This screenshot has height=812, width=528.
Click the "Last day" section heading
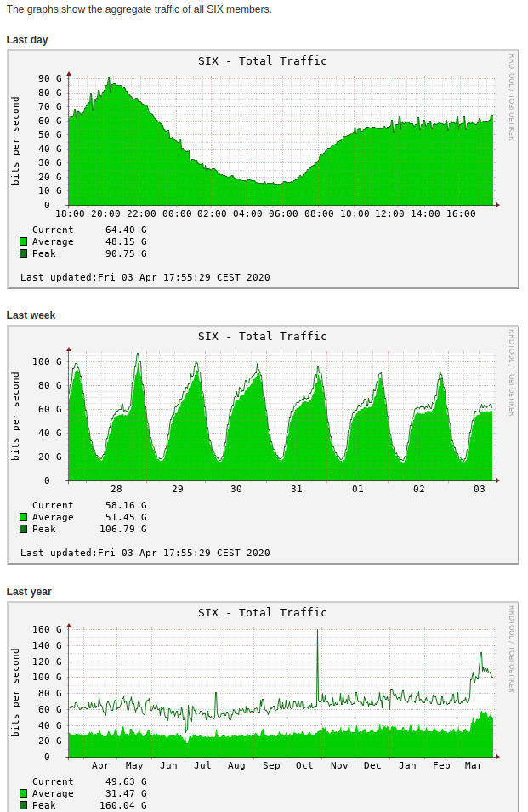click(x=27, y=40)
